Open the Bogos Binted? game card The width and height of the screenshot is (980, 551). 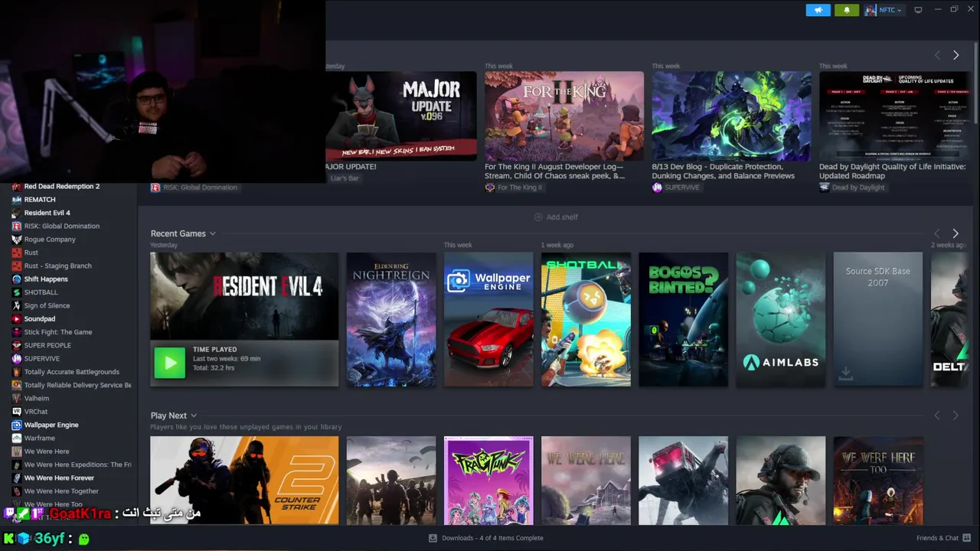[x=683, y=319]
